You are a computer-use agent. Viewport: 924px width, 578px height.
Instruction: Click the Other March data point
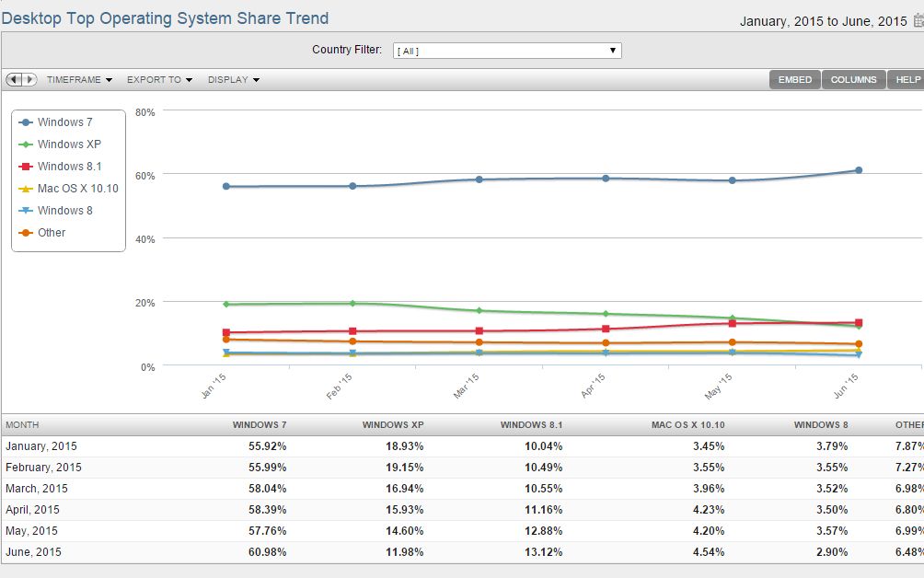479,342
